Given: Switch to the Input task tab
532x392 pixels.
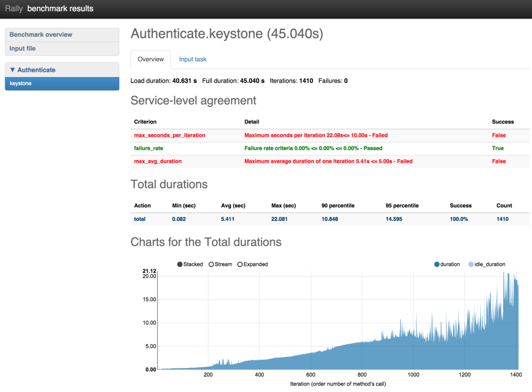Looking at the screenshot, I should pos(193,60).
